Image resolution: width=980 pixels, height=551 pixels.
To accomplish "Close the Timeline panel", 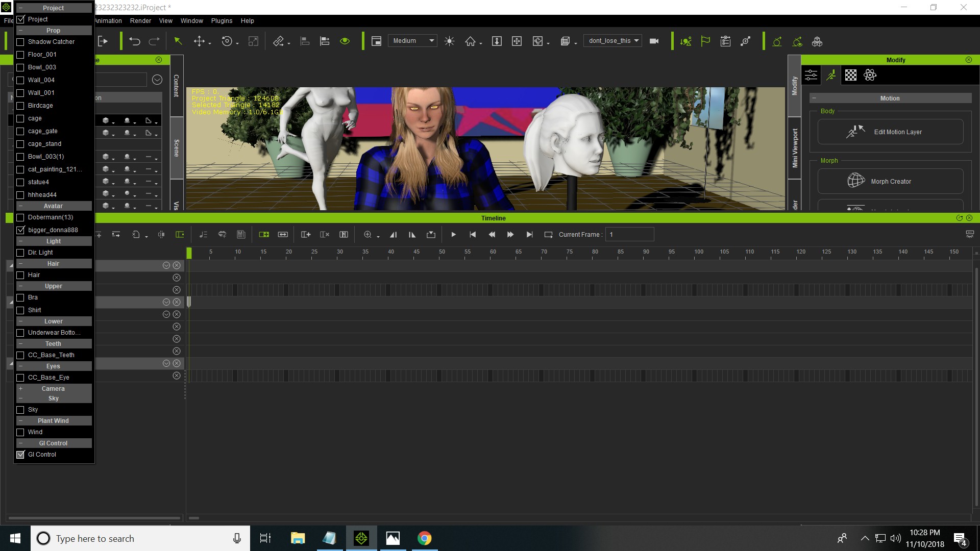I will coord(969,218).
